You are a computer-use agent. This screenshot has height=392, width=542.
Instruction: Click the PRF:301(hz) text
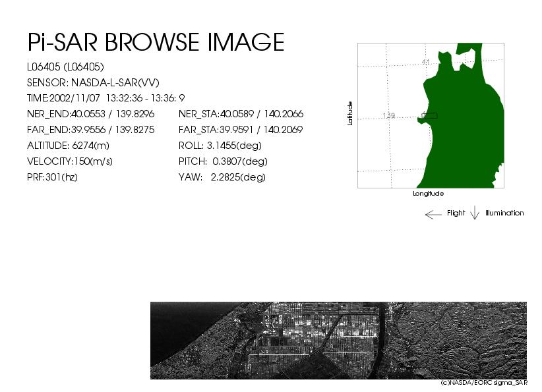[52, 177]
